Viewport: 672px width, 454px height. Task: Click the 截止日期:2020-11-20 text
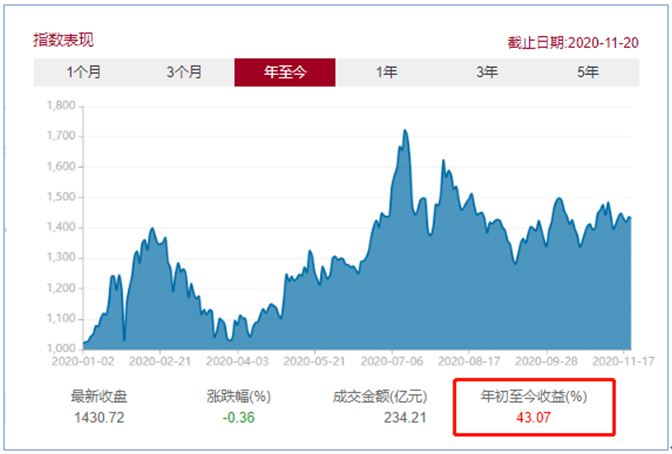573,43
